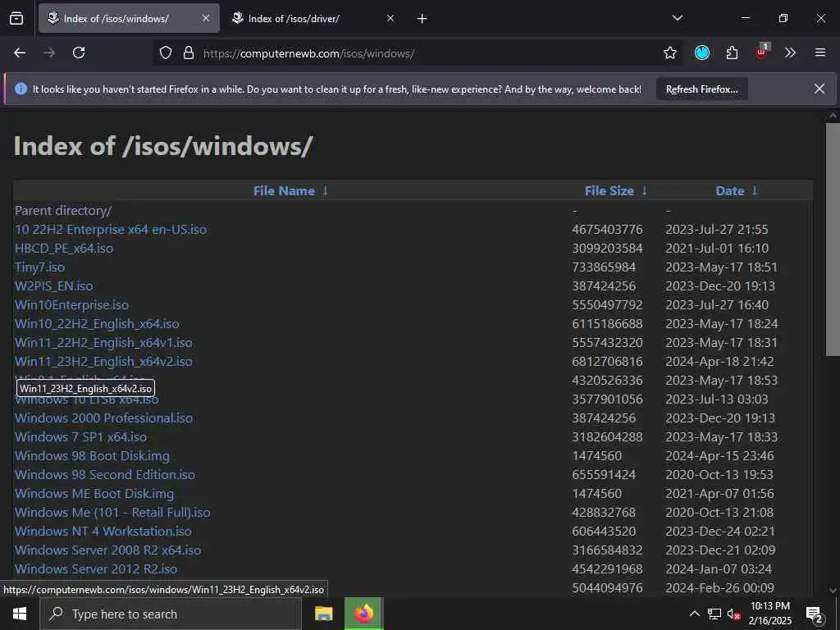
Task: Click date 2024-Jan-07 03:24
Action: 719,568
